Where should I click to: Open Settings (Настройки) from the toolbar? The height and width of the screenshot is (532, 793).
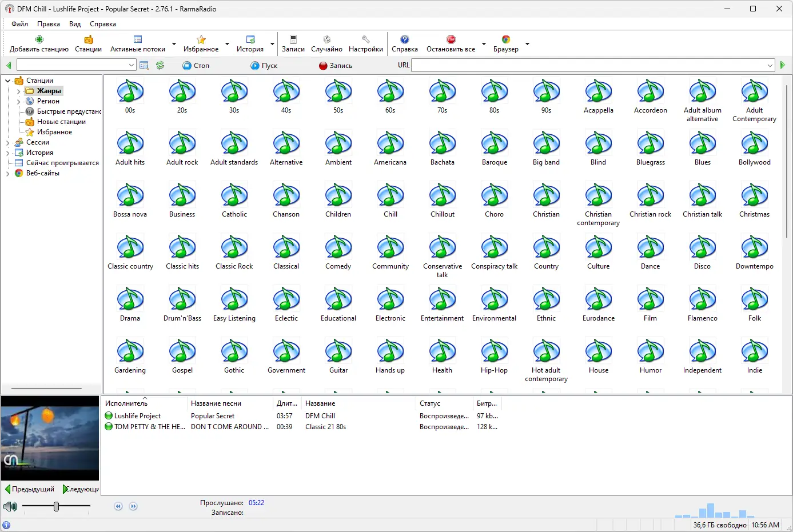[365, 40]
